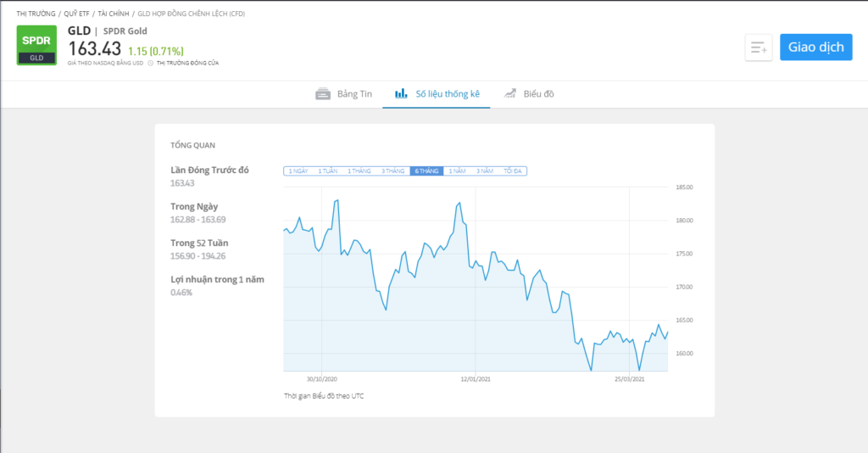This screenshot has width=868, height=453.
Task: Click the 1.15 (0.71%) change value
Action: coord(156,51)
